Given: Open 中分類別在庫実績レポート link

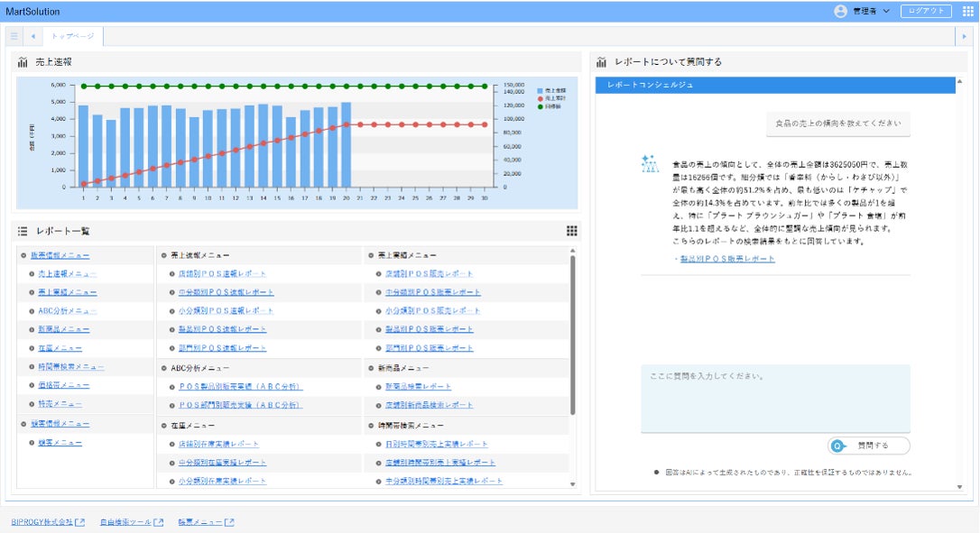Looking at the screenshot, I should pyautogui.click(x=223, y=463).
